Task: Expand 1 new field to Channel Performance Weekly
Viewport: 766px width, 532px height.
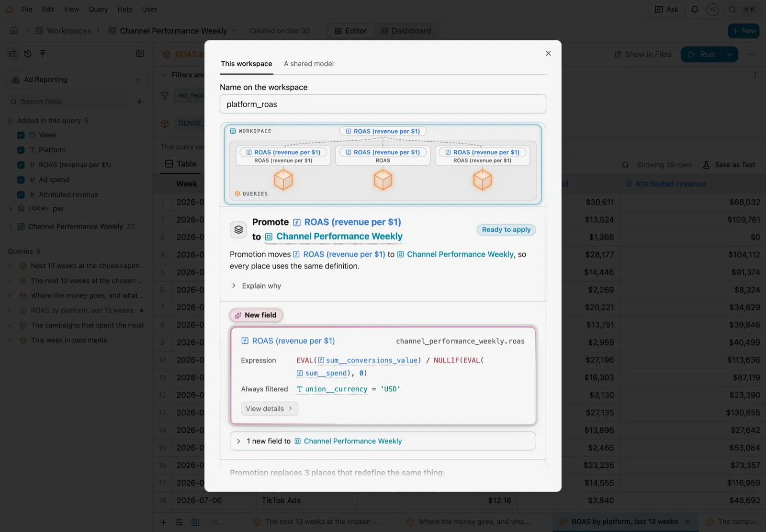Action: point(383,441)
